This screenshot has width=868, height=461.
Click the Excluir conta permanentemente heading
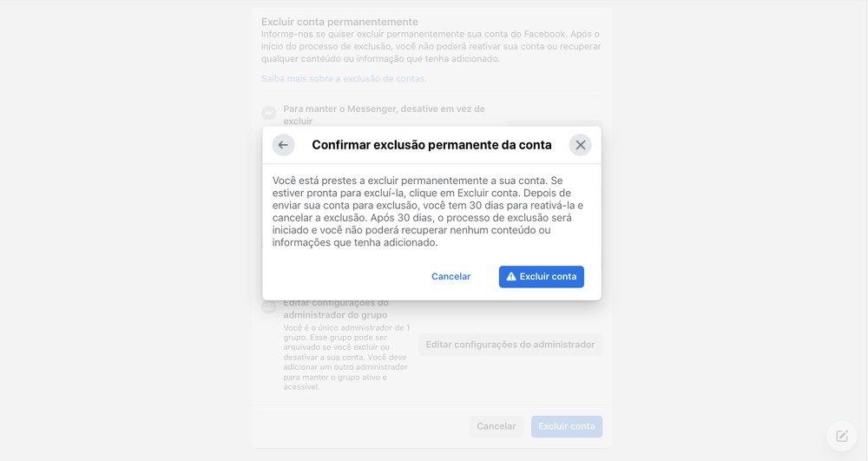tap(339, 22)
